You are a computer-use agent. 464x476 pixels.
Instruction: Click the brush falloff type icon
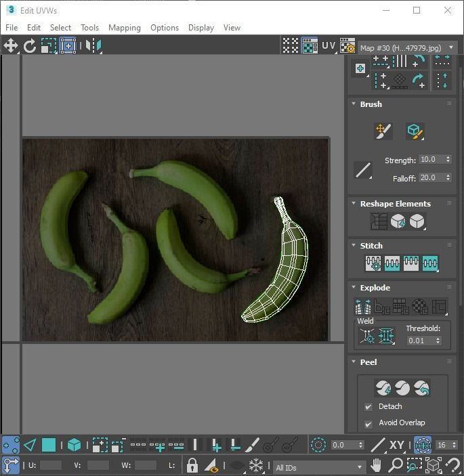(x=363, y=170)
